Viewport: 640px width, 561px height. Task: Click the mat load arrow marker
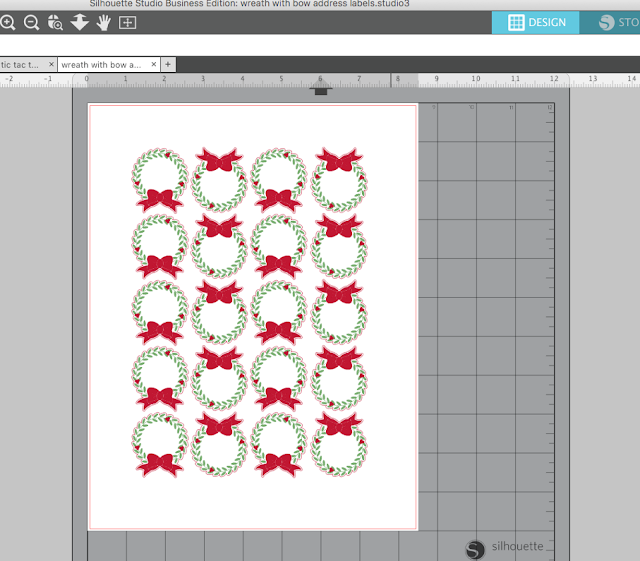[321, 87]
